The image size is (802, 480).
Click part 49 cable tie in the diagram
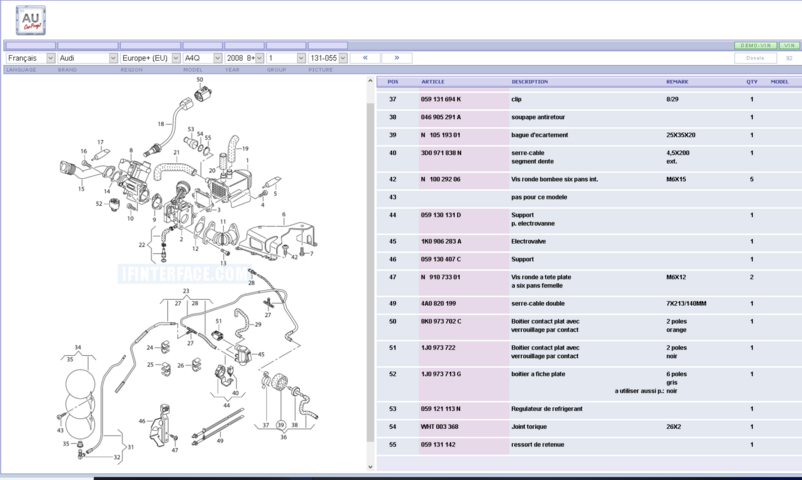[219, 426]
